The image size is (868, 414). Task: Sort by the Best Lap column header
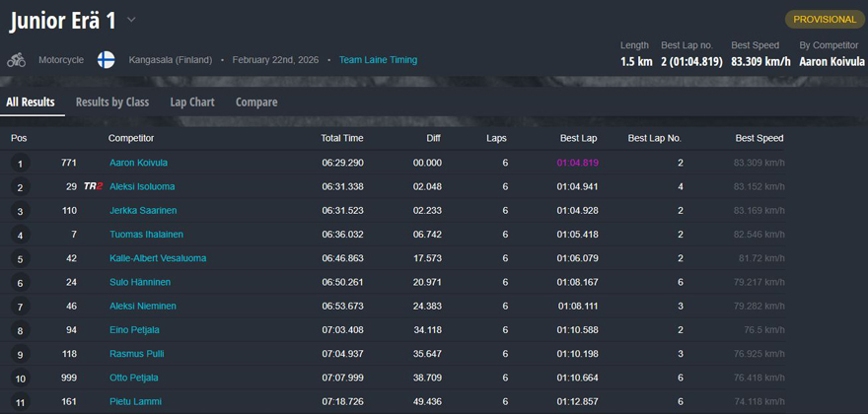pos(577,138)
